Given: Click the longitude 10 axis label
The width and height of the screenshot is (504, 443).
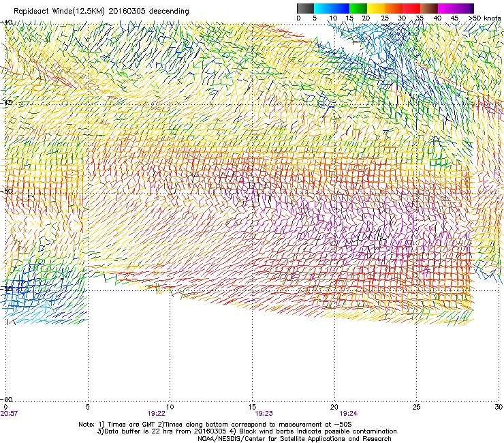Looking at the screenshot, I should pyautogui.click(x=170, y=407).
